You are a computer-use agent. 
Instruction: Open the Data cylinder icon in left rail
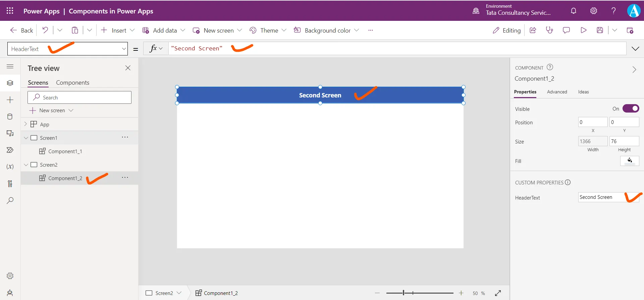pos(10,117)
